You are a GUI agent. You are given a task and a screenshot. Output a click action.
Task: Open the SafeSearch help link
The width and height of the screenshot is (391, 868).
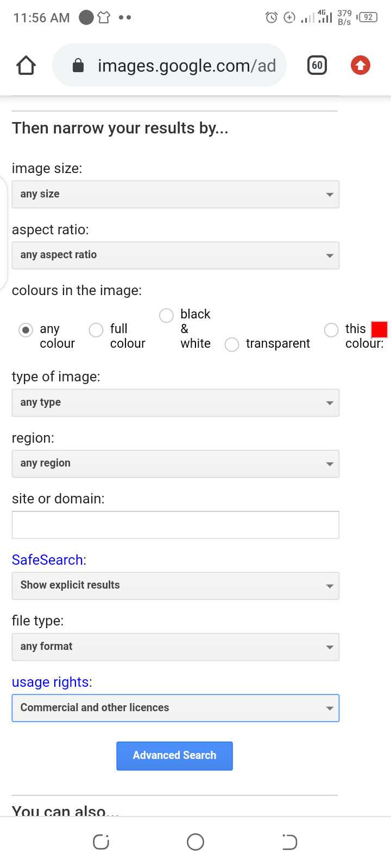pyautogui.click(x=48, y=560)
